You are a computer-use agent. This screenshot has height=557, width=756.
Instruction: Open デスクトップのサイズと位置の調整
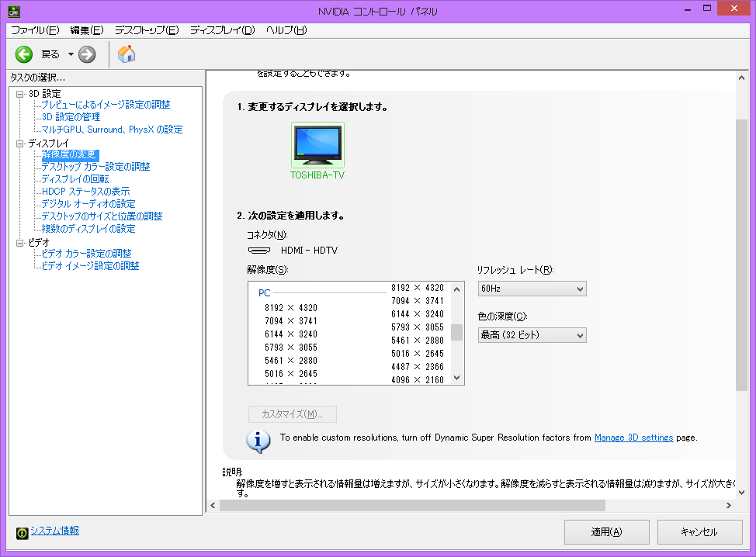pos(102,216)
